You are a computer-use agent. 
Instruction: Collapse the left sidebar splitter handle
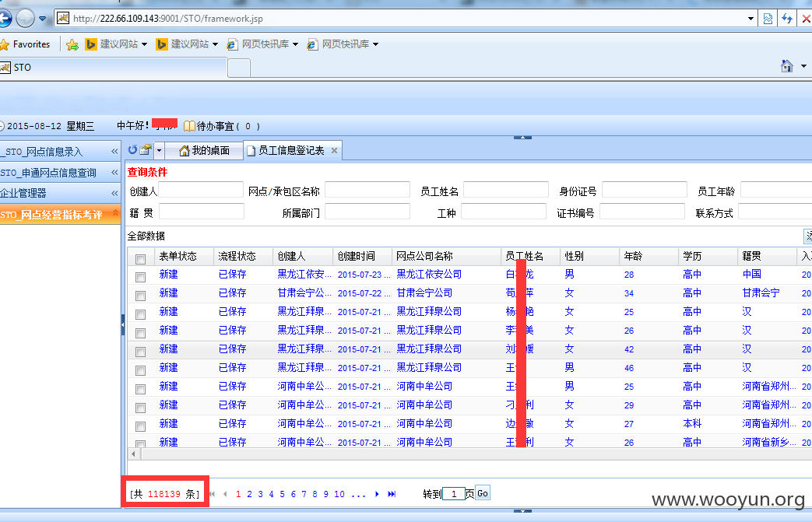coord(123,325)
